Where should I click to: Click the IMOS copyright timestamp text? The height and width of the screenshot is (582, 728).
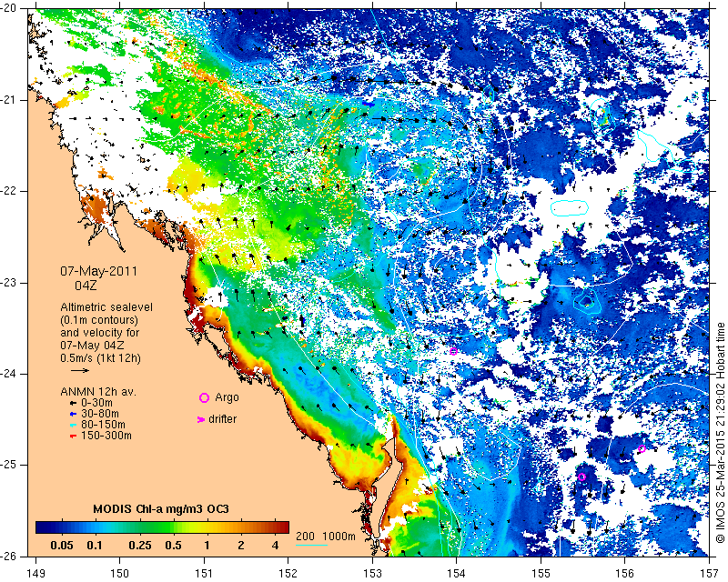[721, 434]
